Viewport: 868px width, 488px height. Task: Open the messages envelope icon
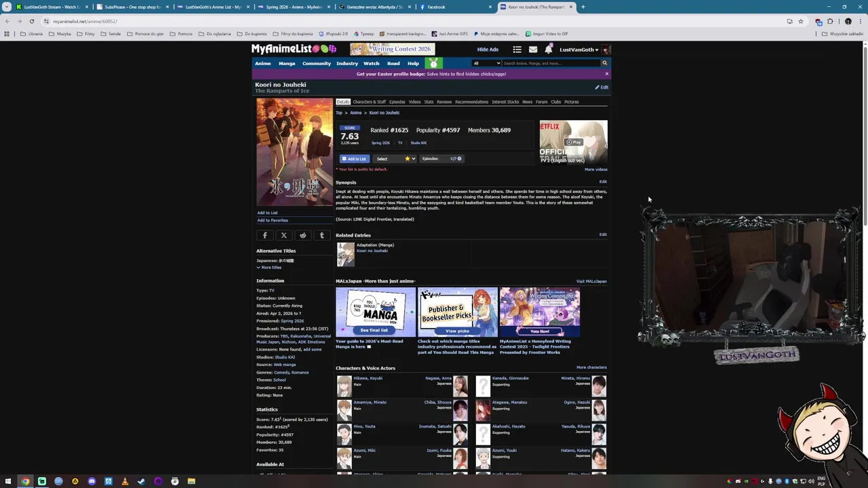pos(533,49)
